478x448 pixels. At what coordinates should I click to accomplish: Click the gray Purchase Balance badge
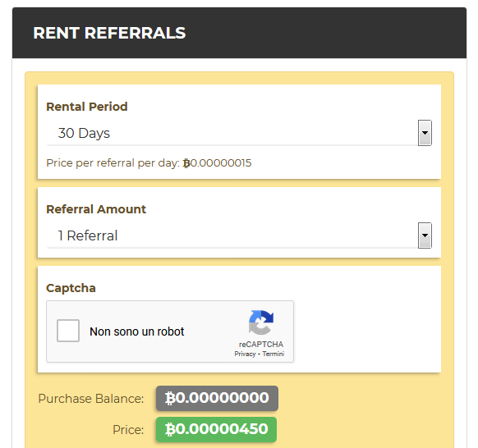tap(217, 398)
